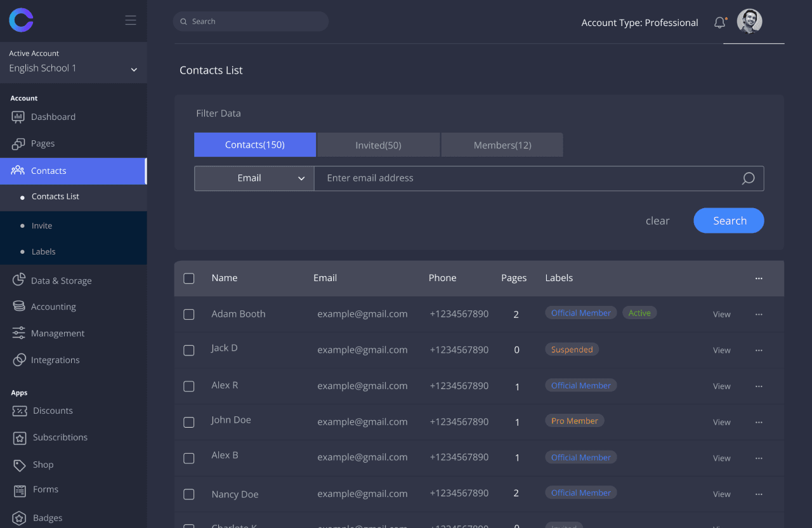The width and height of the screenshot is (812, 528).
Task: Select the John Doe row checkbox
Action: [189, 422]
